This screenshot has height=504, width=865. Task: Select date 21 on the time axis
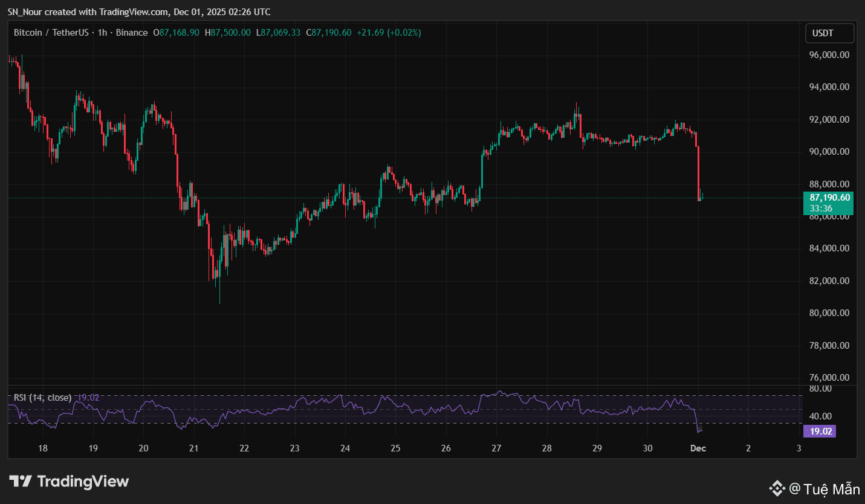[x=194, y=448]
